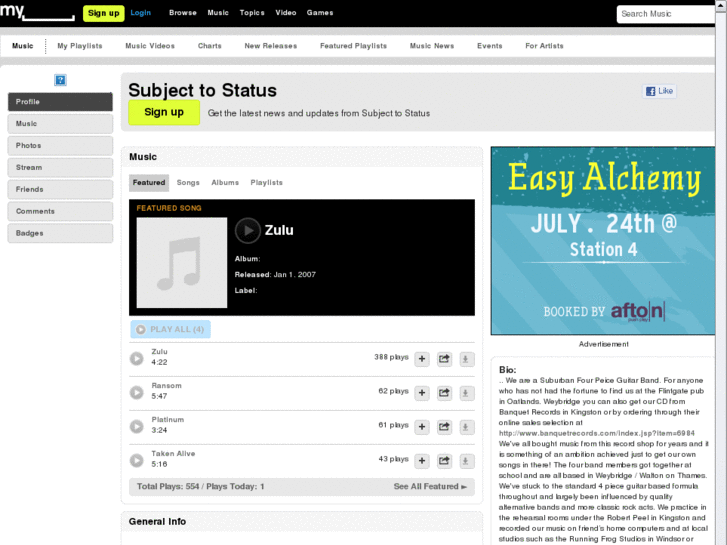The image size is (727, 545).
Task: Select Stream in the sidebar
Action: pos(60,167)
